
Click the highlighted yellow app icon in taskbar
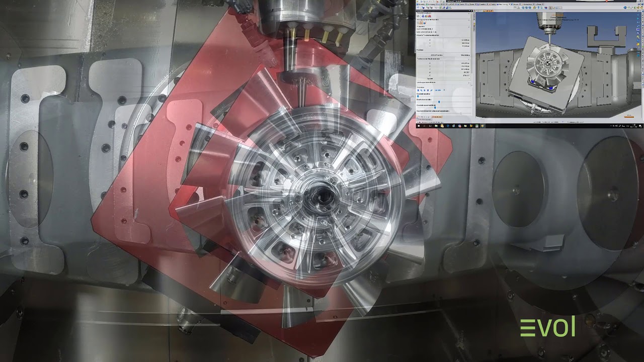[x=482, y=126]
